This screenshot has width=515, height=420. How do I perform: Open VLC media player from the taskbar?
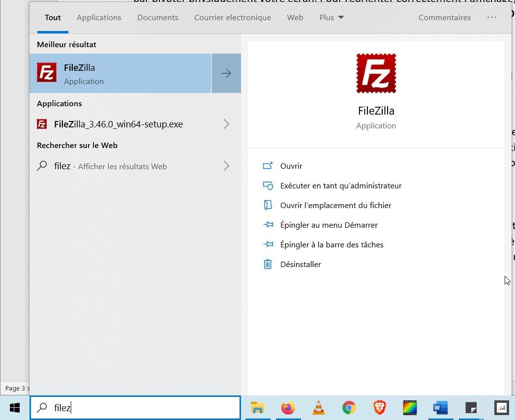pyautogui.click(x=318, y=408)
